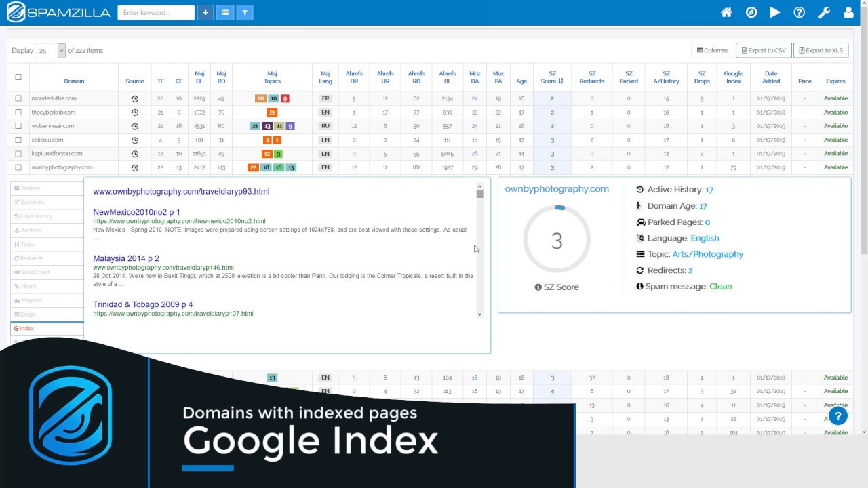Sort by the SZ Score column header
The height and width of the screenshot is (488, 868).
(x=552, y=77)
